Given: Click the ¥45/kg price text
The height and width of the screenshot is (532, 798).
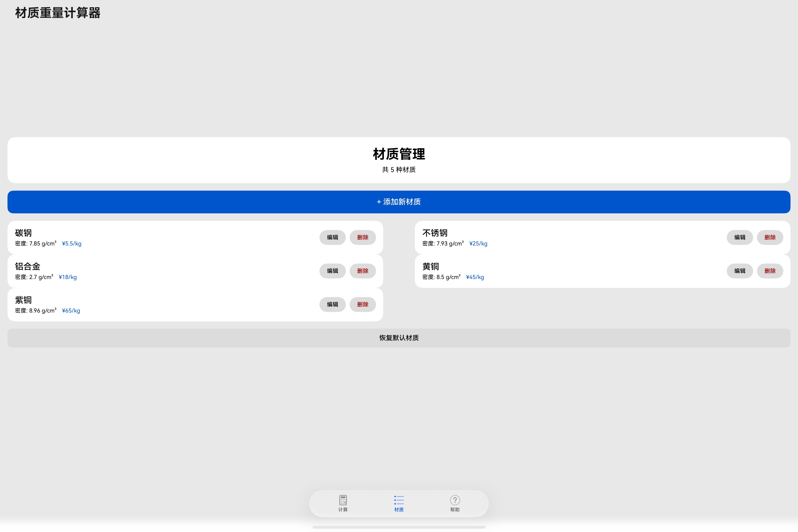Looking at the screenshot, I should coord(475,277).
